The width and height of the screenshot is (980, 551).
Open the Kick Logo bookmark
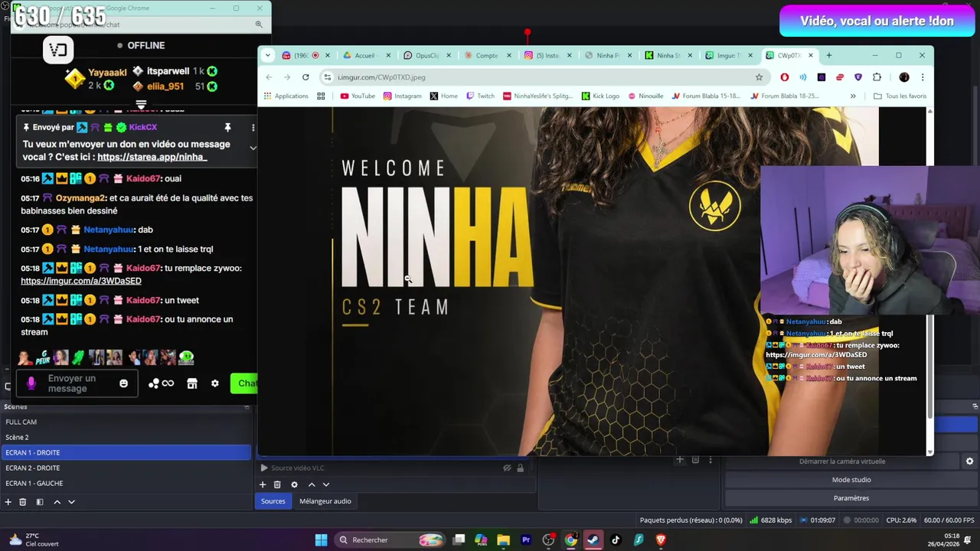600,96
